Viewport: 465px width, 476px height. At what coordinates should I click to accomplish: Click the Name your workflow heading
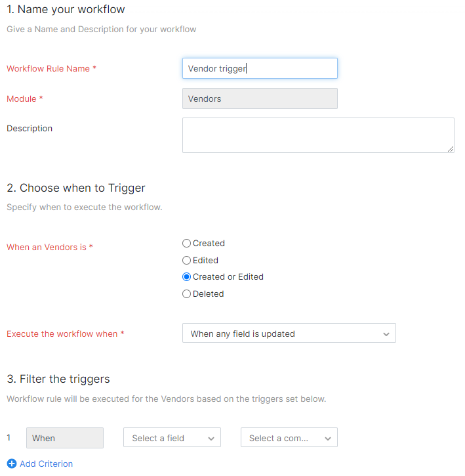pos(66,10)
